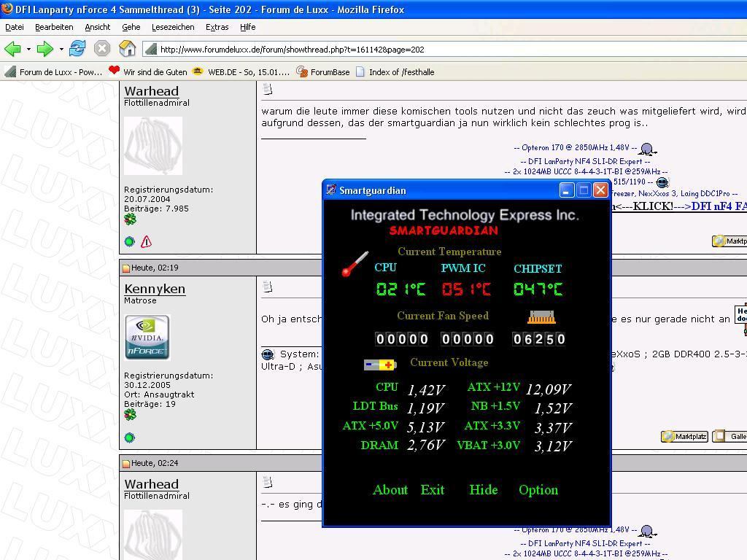
Task: Click Marktplatz button in Kennyken's post
Action: coord(684,436)
